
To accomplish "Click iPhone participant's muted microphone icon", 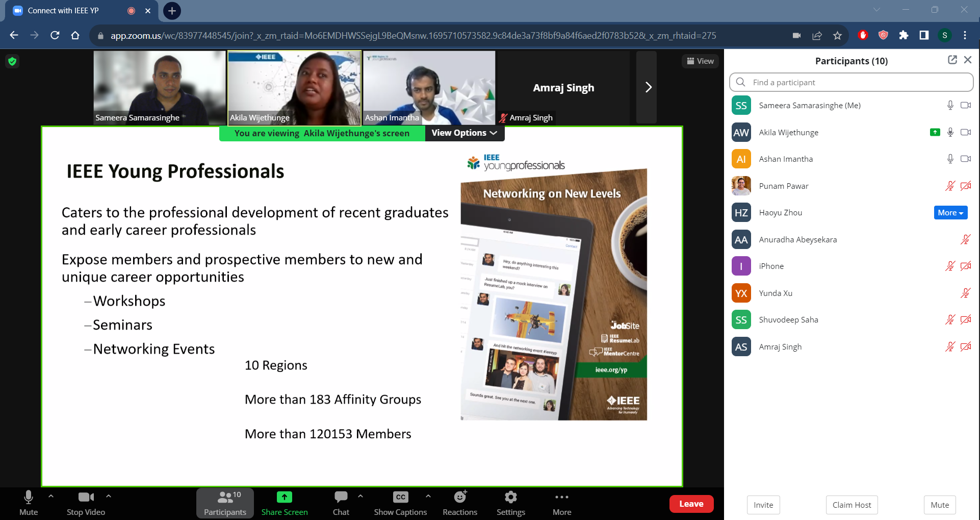I will 950,266.
